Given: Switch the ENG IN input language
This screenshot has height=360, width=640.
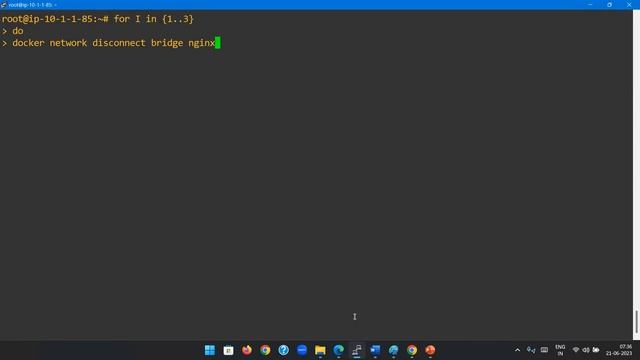Looking at the screenshot, I should [560, 350].
